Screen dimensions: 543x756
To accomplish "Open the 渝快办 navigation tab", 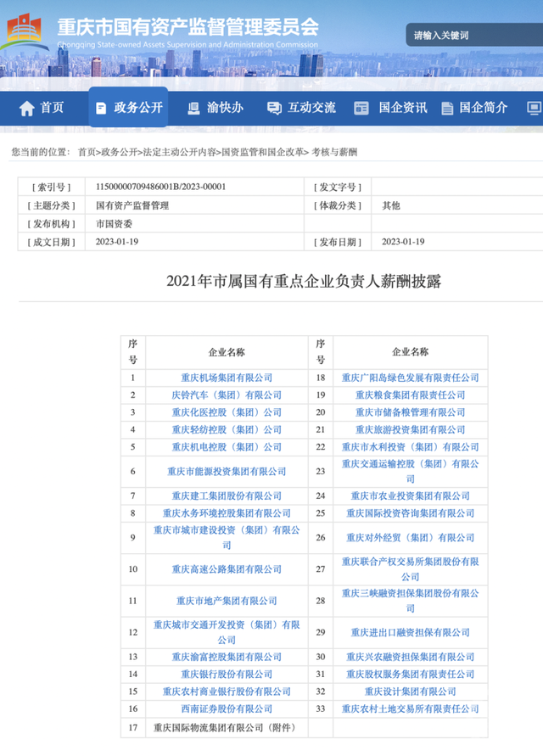I will 215,108.
